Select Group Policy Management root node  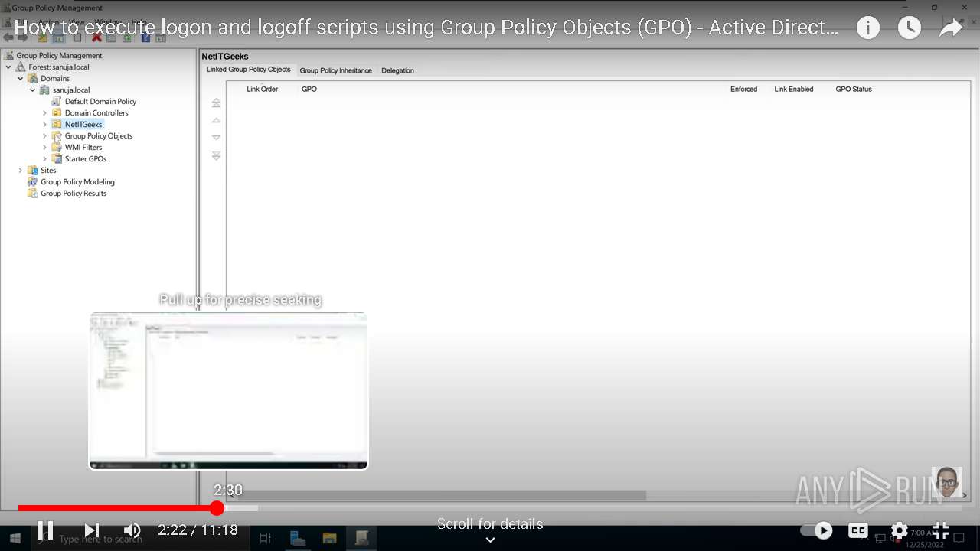[x=59, y=55]
